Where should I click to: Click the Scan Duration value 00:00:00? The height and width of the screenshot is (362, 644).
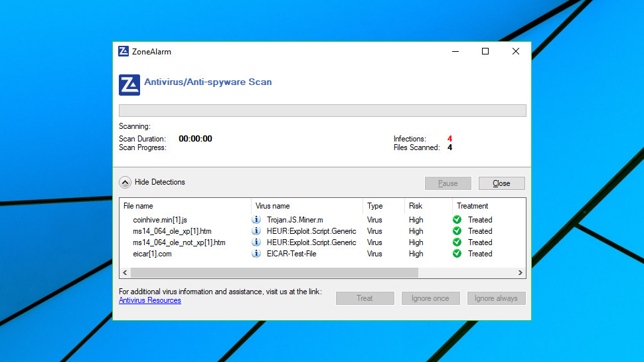point(195,139)
